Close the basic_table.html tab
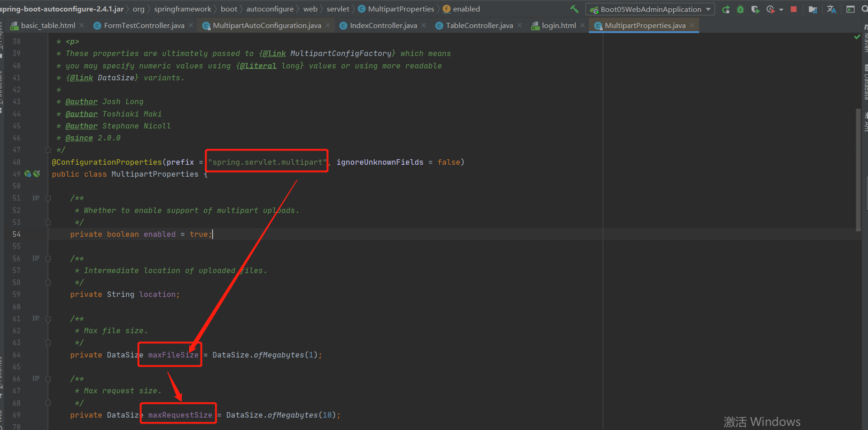This screenshot has width=868, height=430. pyautogui.click(x=82, y=25)
